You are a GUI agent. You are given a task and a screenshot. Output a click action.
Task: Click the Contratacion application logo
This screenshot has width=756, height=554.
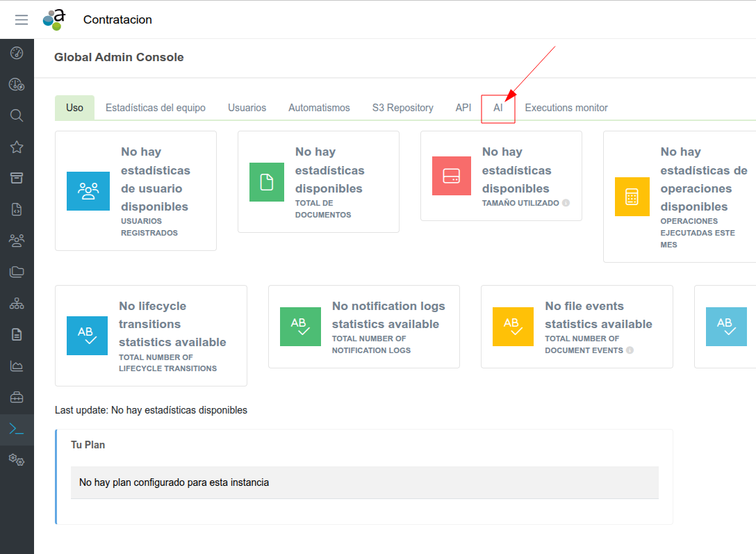(54, 19)
